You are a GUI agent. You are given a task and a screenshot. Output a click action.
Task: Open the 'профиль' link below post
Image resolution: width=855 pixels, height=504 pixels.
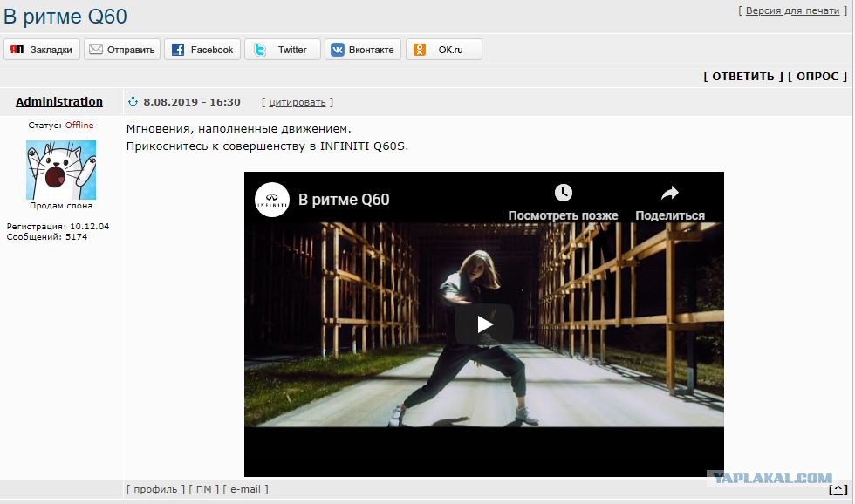155,489
